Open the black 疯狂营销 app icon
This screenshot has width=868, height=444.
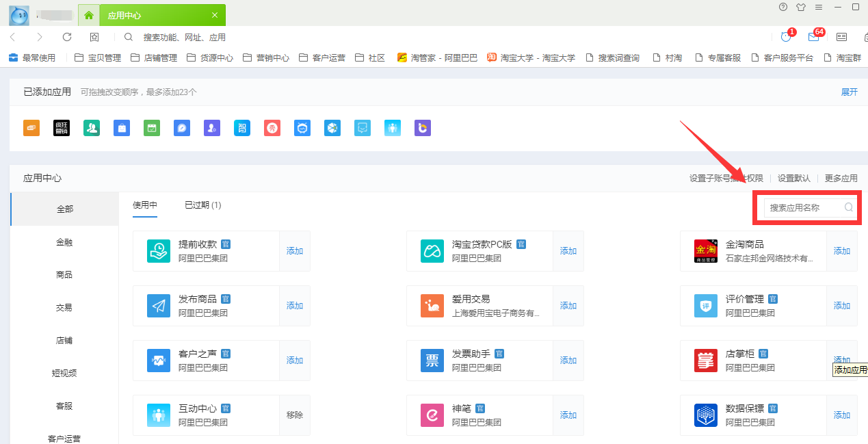click(62, 128)
